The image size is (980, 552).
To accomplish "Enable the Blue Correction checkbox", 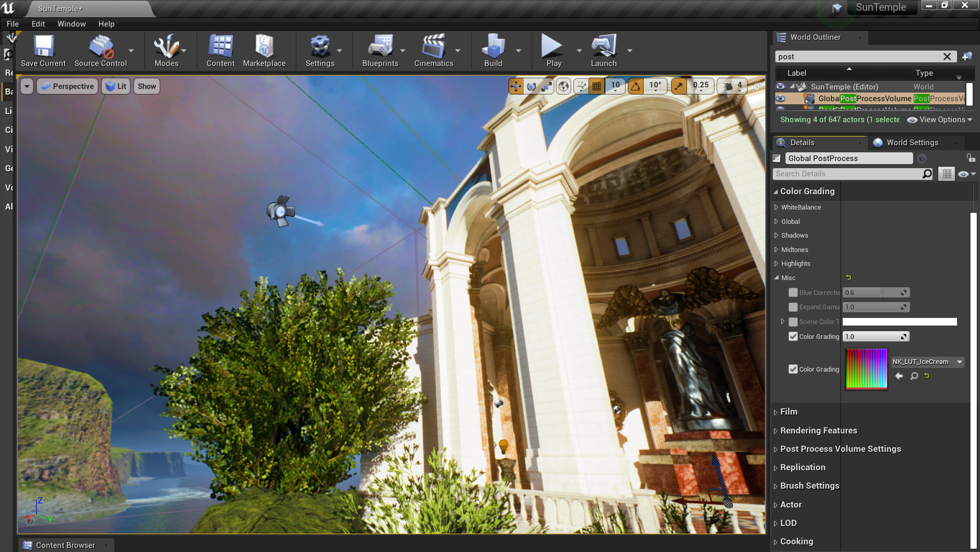I will pyautogui.click(x=793, y=293).
